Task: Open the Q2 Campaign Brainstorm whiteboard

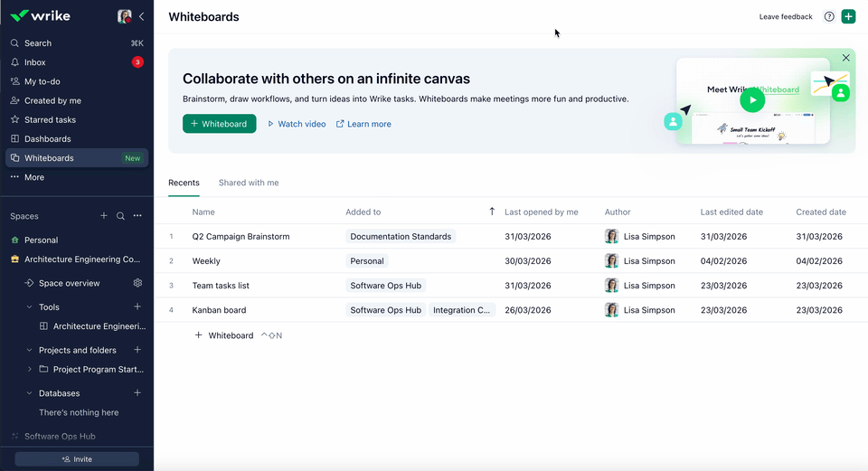Action: click(x=241, y=237)
